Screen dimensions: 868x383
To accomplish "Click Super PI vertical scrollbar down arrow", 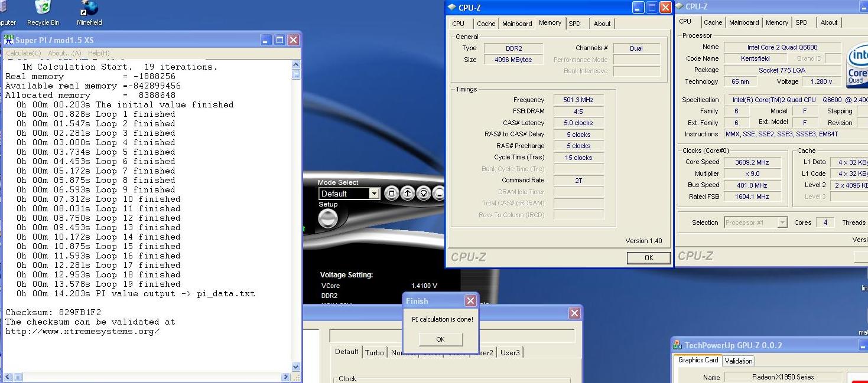I will (296, 367).
